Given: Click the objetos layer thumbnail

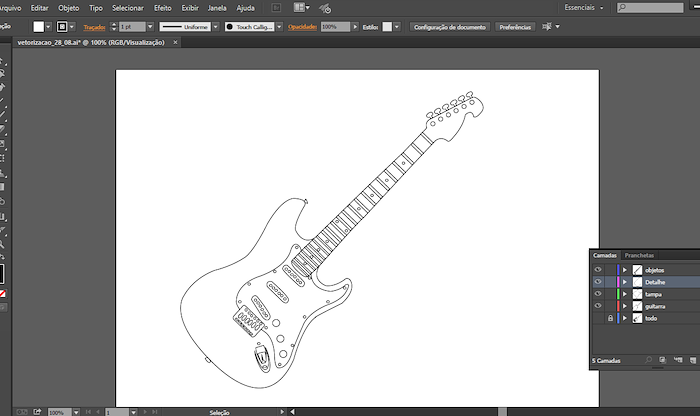Looking at the screenshot, I should tap(638, 270).
